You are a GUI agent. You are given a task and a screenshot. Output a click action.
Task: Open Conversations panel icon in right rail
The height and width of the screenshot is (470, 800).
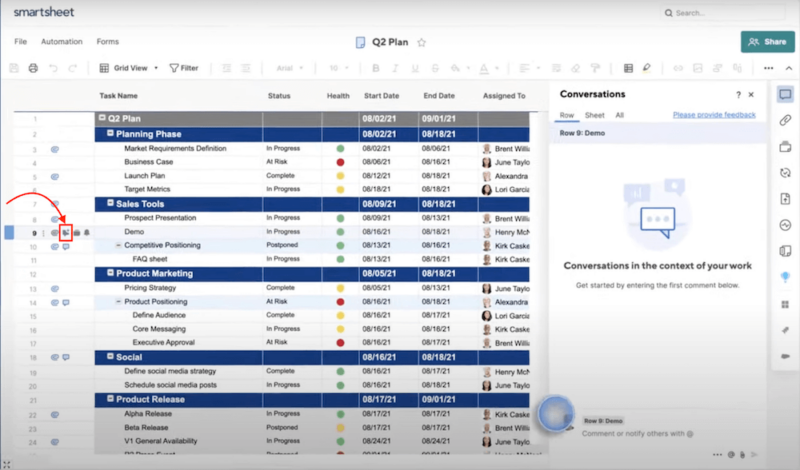click(x=785, y=94)
